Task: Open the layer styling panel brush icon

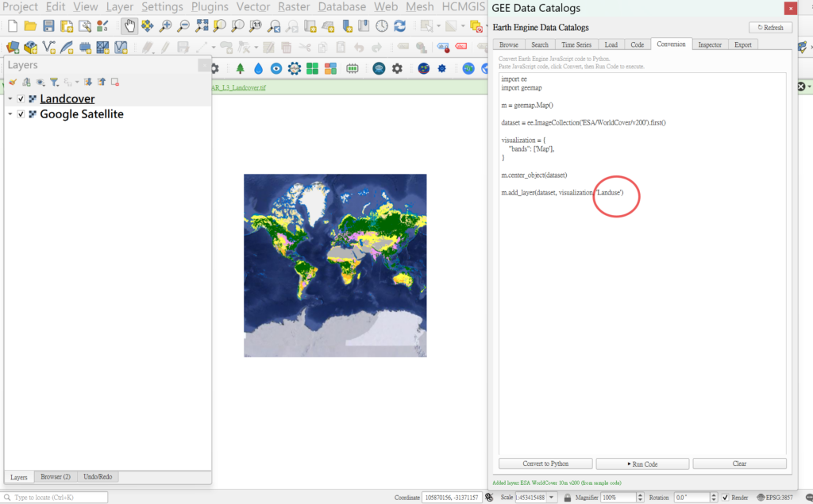Action: [12, 82]
